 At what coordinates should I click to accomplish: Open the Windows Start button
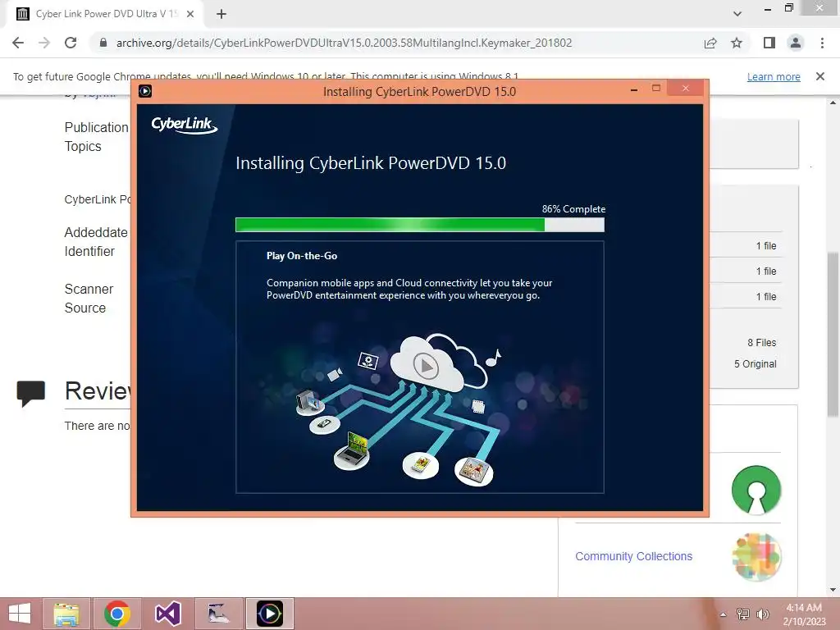pos(20,614)
